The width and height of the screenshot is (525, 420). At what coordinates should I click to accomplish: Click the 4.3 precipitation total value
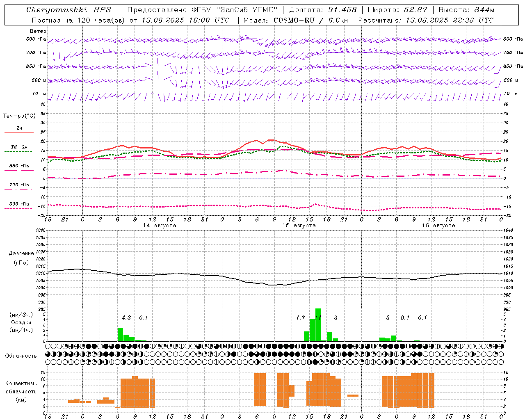pos(126,317)
